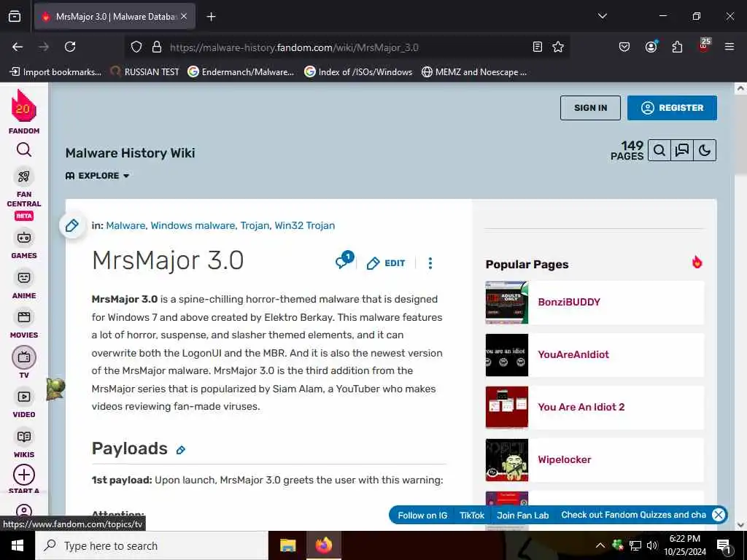Open File Explorer from the taskbar
747x560 pixels.
click(x=287, y=545)
